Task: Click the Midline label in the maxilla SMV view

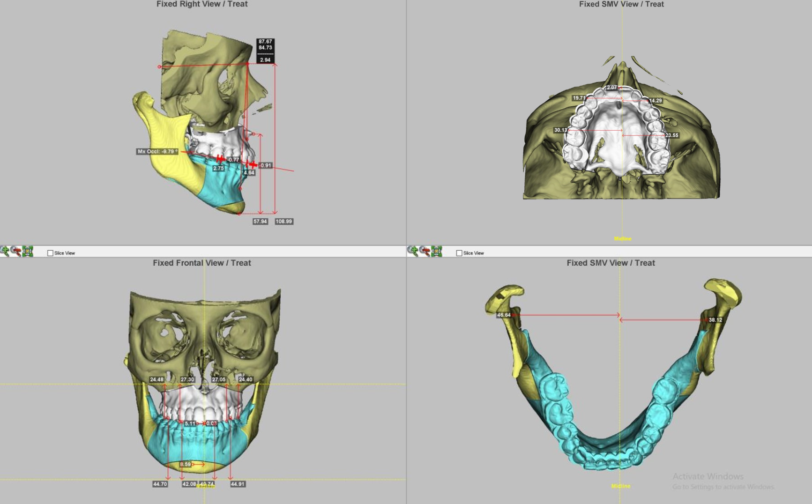Action: (623, 239)
